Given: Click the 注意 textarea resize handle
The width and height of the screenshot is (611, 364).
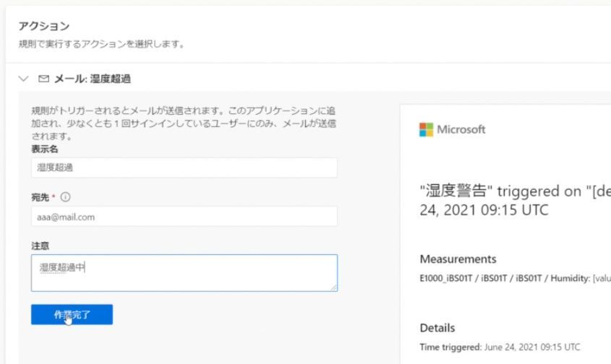Looking at the screenshot, I should tap(333, 287).
